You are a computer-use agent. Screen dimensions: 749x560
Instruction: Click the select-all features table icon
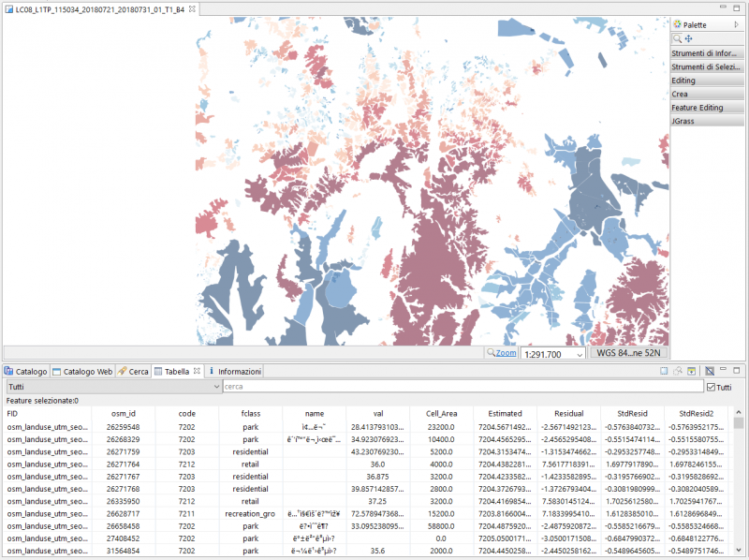point(665,372)
